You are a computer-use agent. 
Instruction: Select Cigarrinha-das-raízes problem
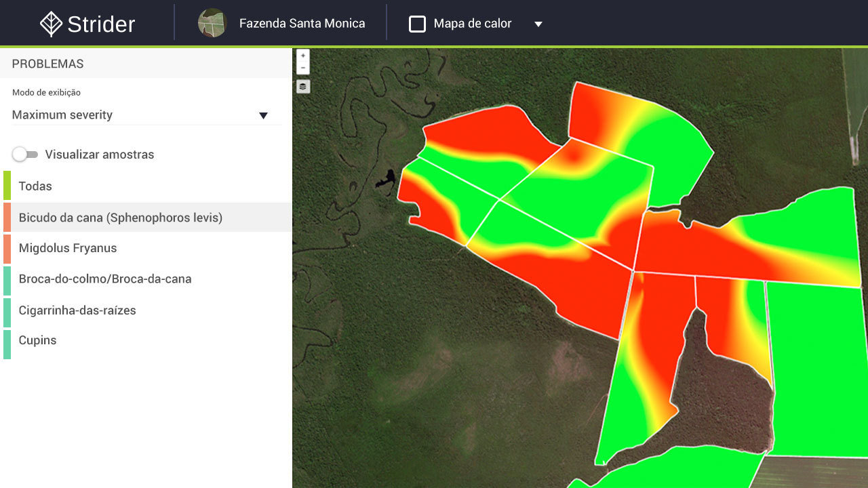(146, 310)
